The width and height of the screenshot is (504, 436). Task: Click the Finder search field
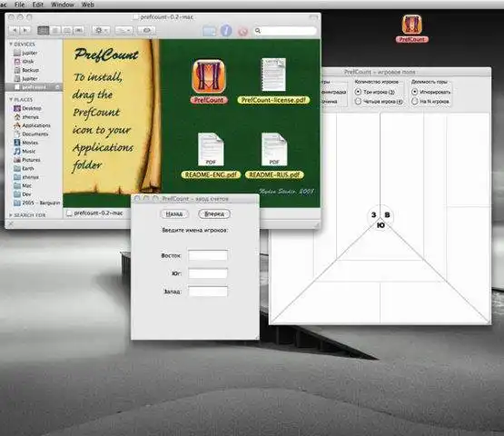286,31
